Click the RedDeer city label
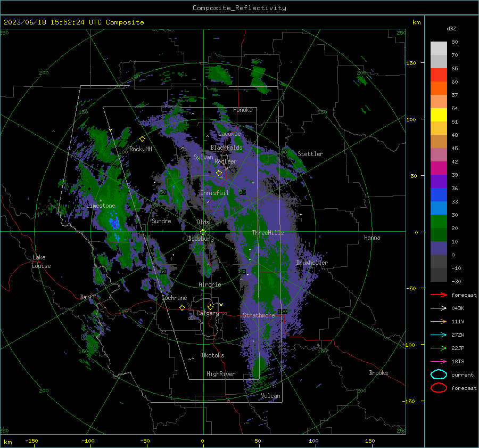Image resolution: width=479 pixels, height=448 pixels. point(226,161)
